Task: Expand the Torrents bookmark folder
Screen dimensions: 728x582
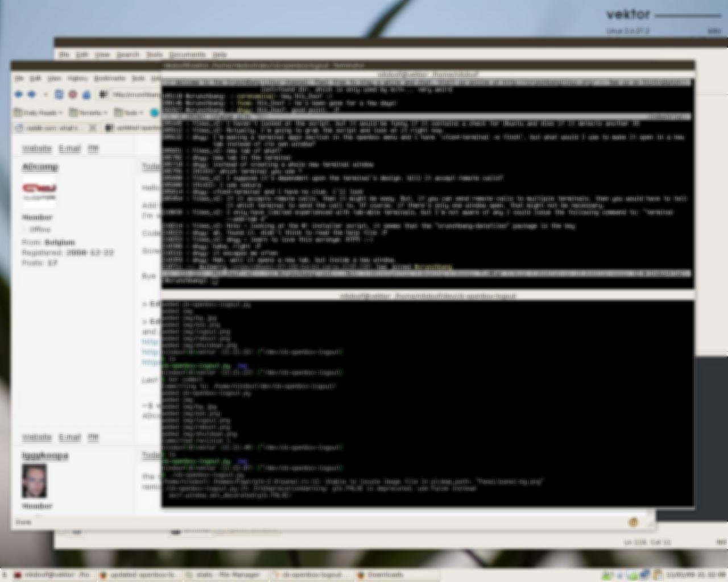Action: click(89, 113)
